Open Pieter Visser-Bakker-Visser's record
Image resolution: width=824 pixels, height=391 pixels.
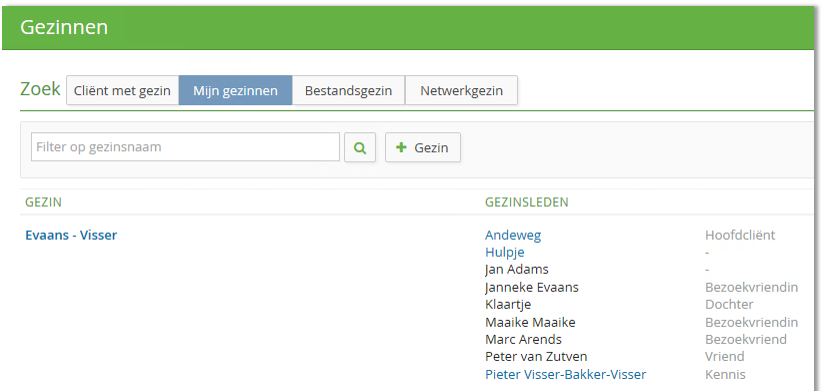[565, 374]
